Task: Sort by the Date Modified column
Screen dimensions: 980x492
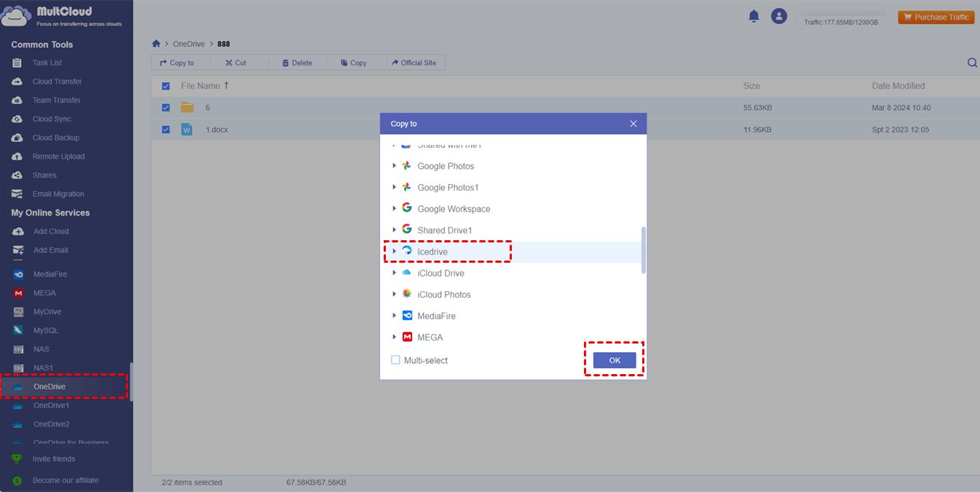Action: pyautogui.click(x=898, y=86)
